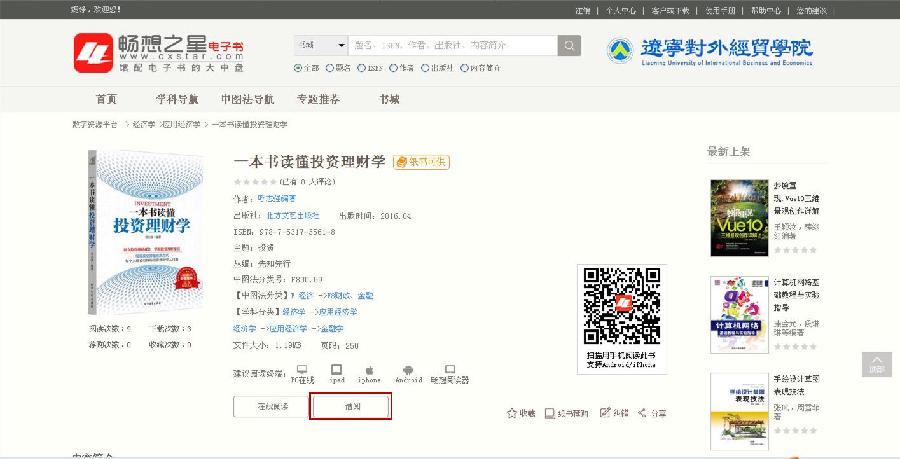Click the ipad tablet device icon

tap(336, 369)
